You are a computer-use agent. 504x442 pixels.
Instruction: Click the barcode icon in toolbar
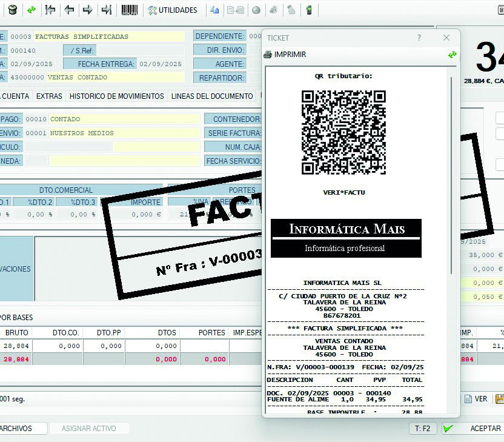click(129, 10)
